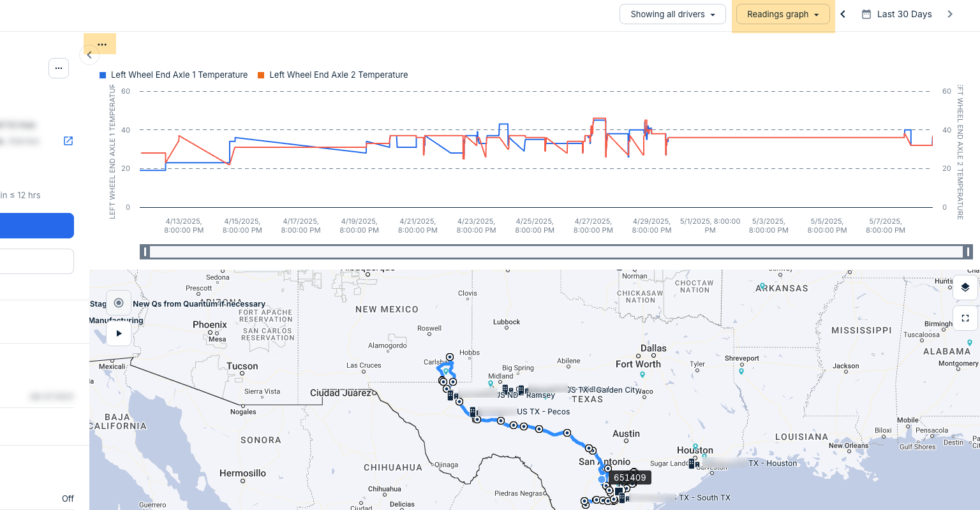Viewport: 980px width, 510px height.
Task: Expand the Showing all drivers dropdown
Action: click(x=672, y=14)
